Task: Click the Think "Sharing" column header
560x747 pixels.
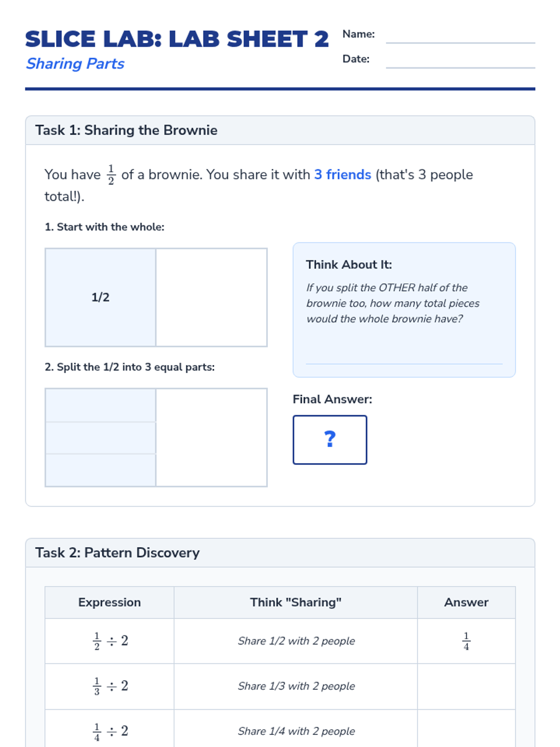Action: [x=296, y=602]
